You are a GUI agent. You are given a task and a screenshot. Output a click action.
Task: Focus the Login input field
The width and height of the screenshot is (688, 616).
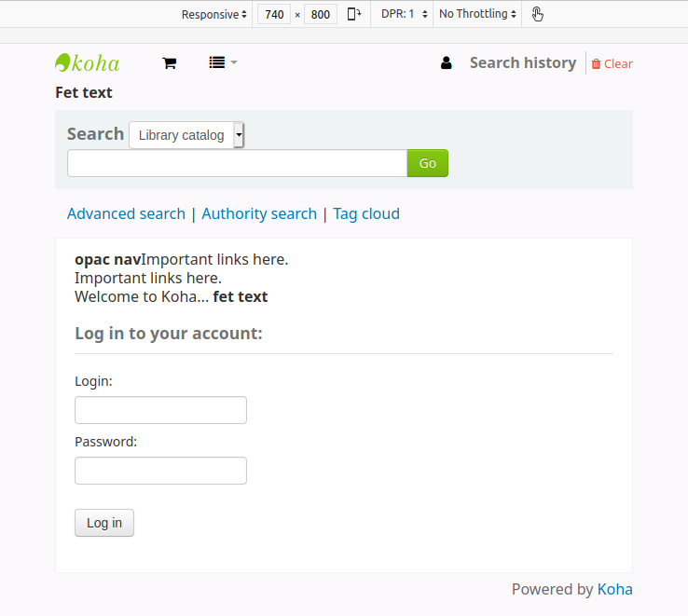[160, 410]
